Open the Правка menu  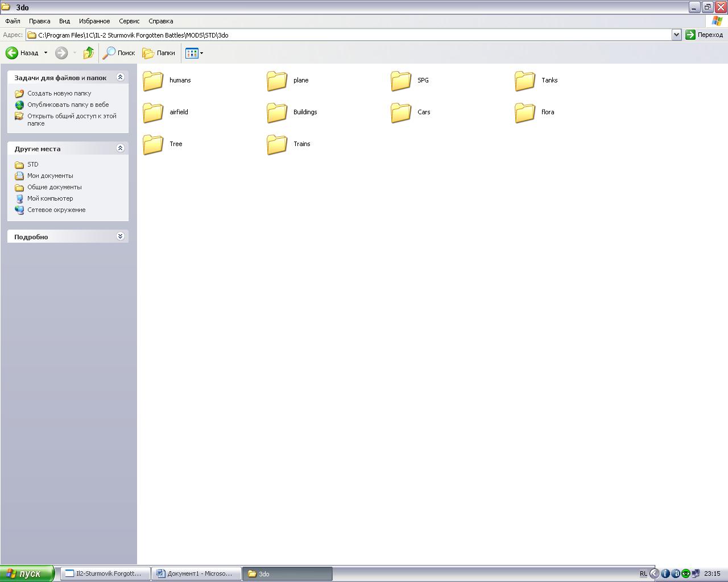[40, 21]
